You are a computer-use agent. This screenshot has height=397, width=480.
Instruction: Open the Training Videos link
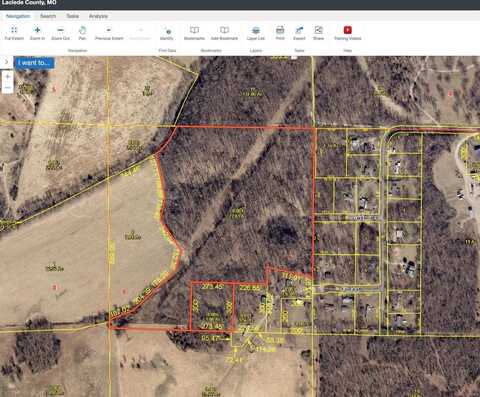348,33
